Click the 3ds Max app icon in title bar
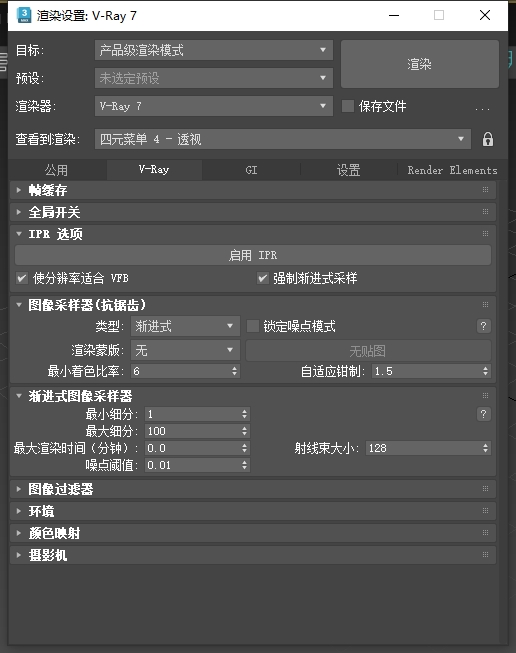Image resolution: width=516 pixels, height=653 pixels. pyautogui.click(x=24, y=15)
